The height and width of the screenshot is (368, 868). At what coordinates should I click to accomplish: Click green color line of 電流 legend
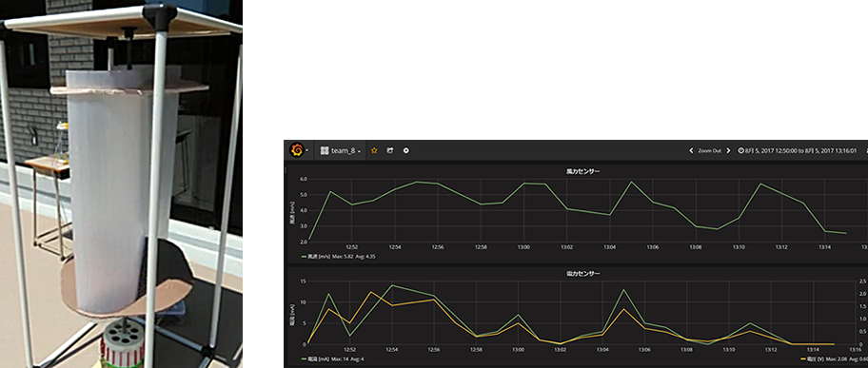coord(304,358)
